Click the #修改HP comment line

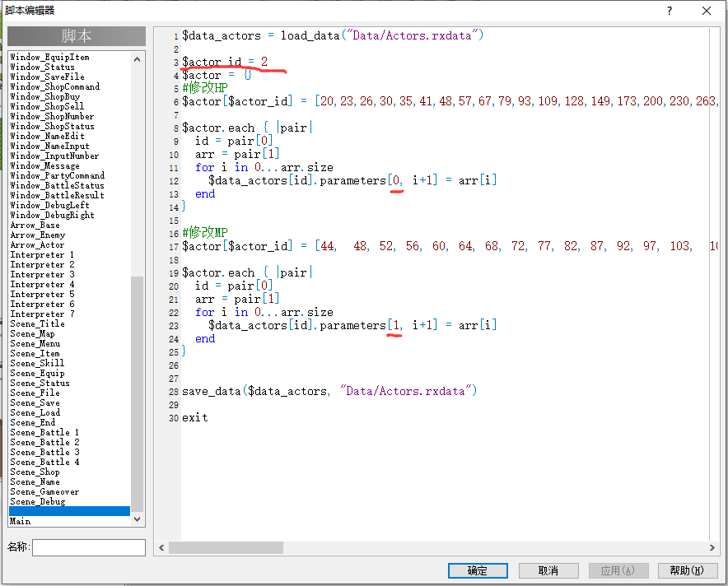pos(205,88)
